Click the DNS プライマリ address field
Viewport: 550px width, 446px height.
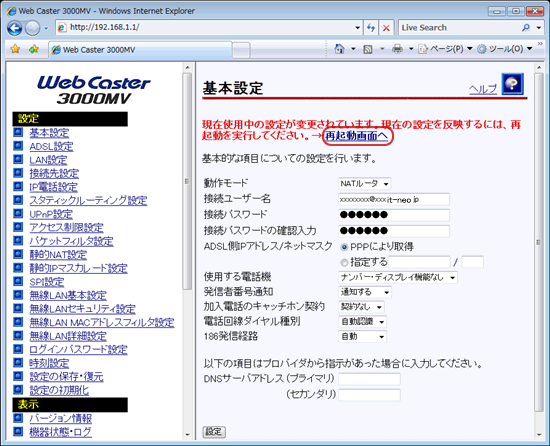pyautogui.click(x=369, y=379)
